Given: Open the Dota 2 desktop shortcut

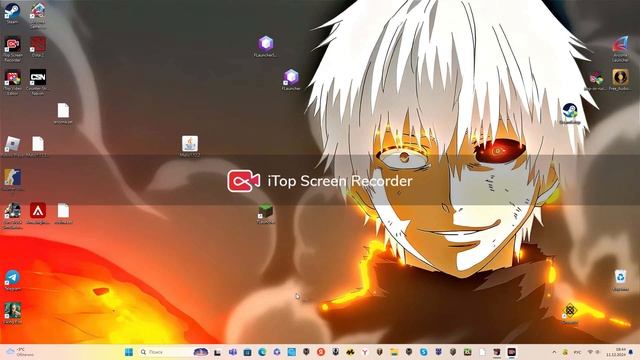Looking at the screenshot, I should 38,46.
